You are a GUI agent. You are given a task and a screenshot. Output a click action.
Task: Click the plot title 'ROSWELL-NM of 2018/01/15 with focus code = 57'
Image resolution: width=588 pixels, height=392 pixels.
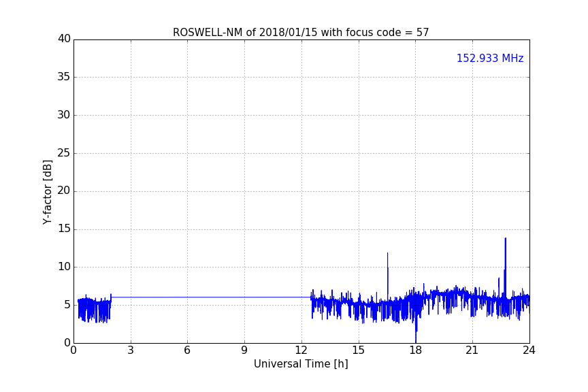coord(301,32)
